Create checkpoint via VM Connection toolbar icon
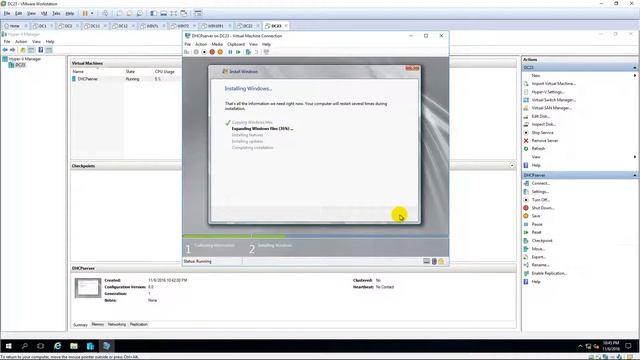The height and width of the screenshot is (360, 640). 248,52
